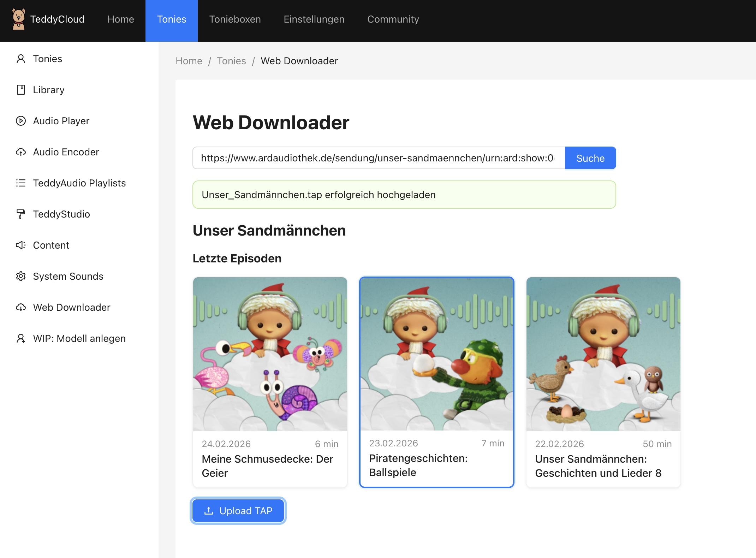The height and width of the screenshot is (558, 756).
Task: Click the TeddyStudio paint roller icon
Action: coord(21,214)
